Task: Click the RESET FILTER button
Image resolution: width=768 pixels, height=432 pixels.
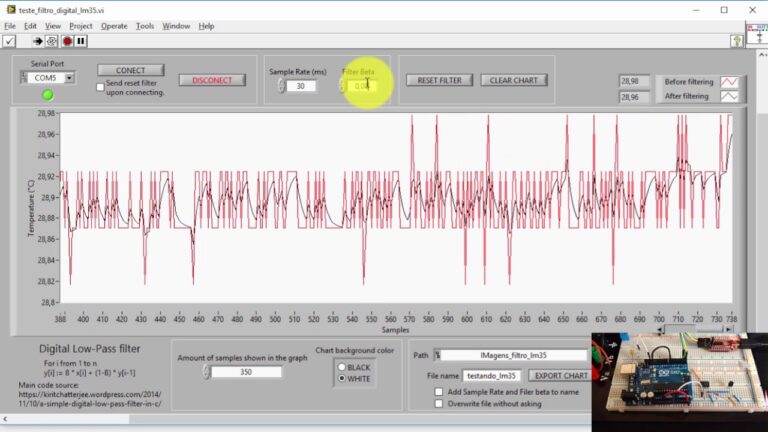Action: tap(439, 80)
